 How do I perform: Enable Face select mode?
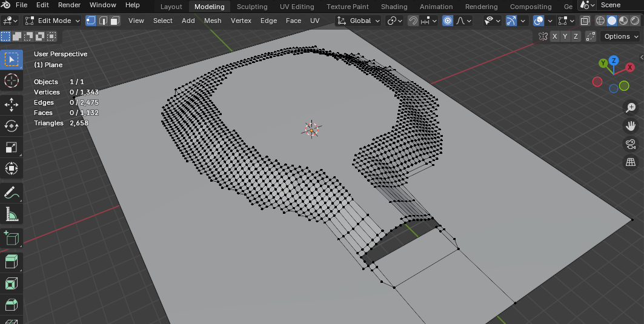click(x=115, y=21)
